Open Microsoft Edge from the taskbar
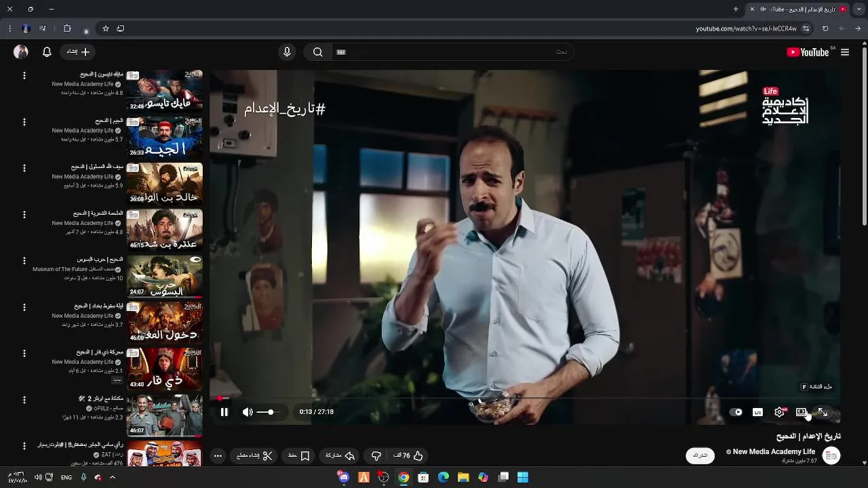Image resolution: width=868 pixels, height=488 pixels. pyautogui.click(x=443, y=477)
